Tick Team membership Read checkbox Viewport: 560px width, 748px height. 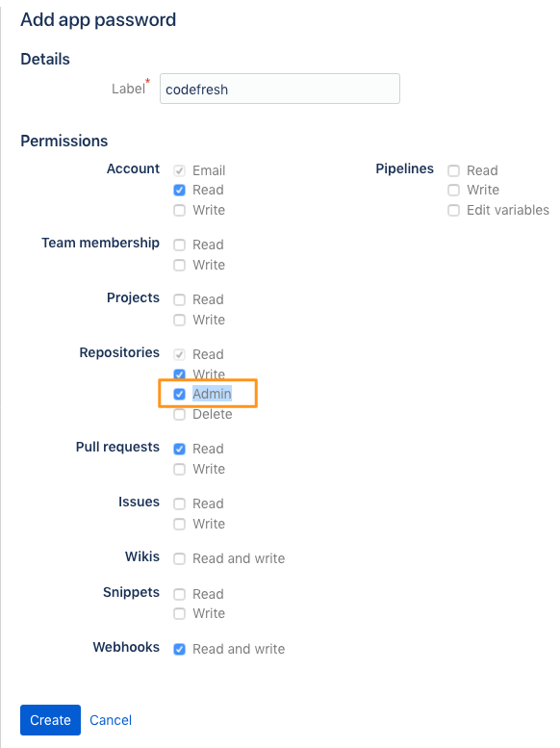click(x=179, y=245)
